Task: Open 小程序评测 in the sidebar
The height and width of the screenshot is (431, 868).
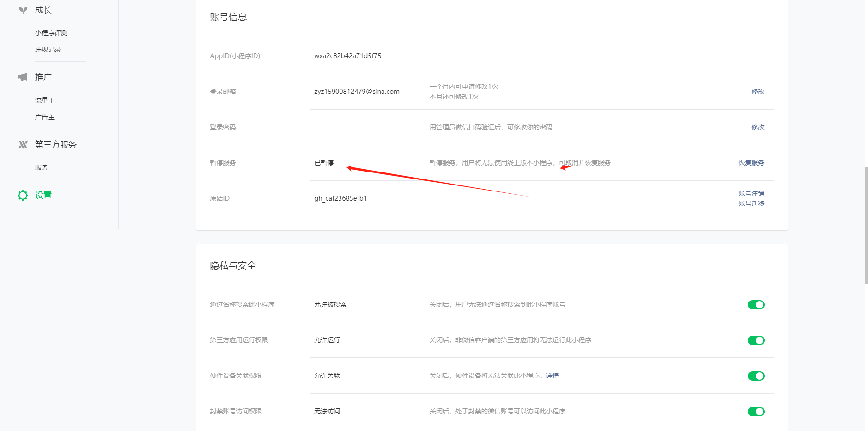Action: [x=51, y=33]
